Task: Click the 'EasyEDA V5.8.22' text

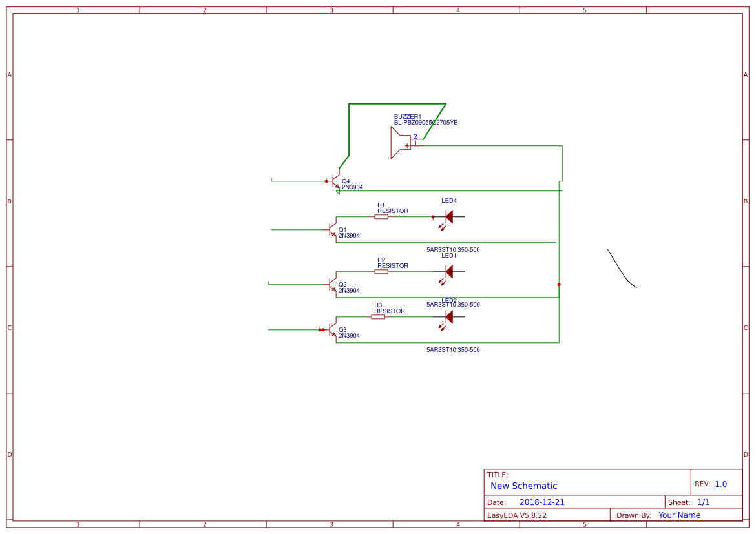Action: pyautogui.click(x=517, y=515)
